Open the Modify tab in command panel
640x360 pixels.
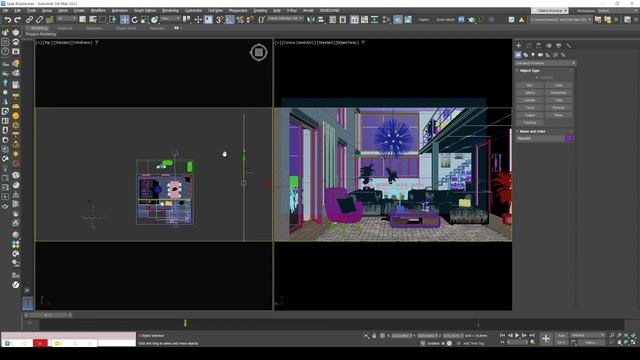529,45
